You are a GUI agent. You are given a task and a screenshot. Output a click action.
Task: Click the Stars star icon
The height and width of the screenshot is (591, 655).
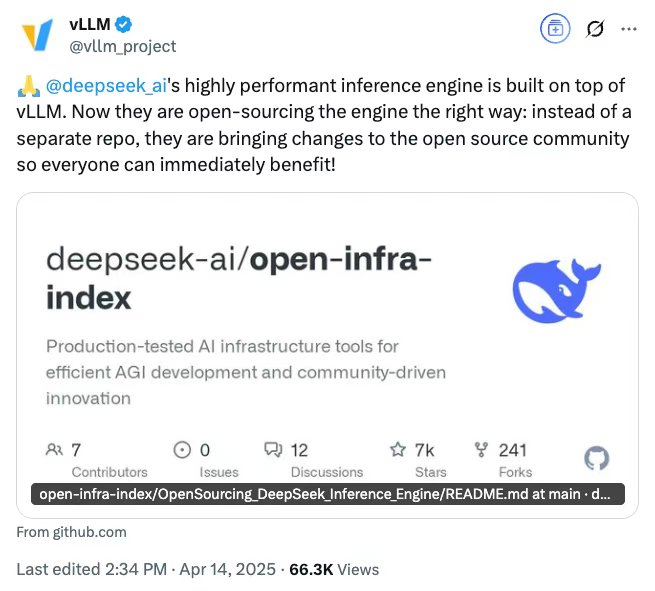[x=398, y=450]
